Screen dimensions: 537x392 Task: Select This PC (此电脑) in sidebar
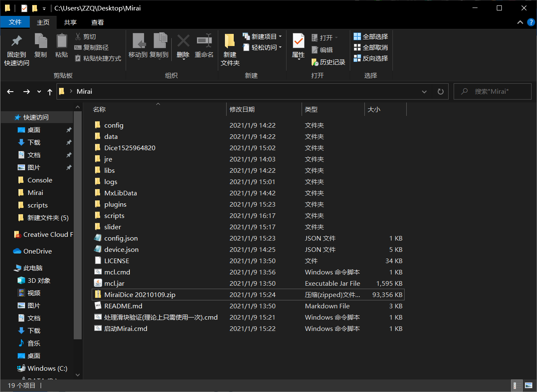click(x=33, y=268)
